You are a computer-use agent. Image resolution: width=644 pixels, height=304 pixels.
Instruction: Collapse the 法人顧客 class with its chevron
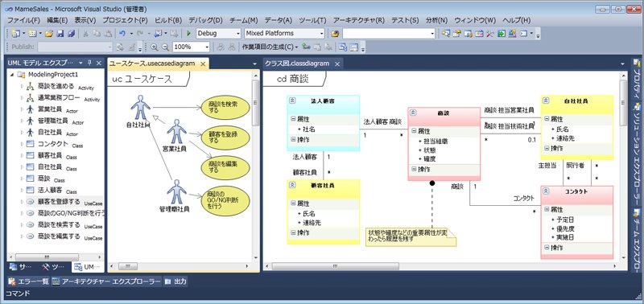tap(292, 100)
